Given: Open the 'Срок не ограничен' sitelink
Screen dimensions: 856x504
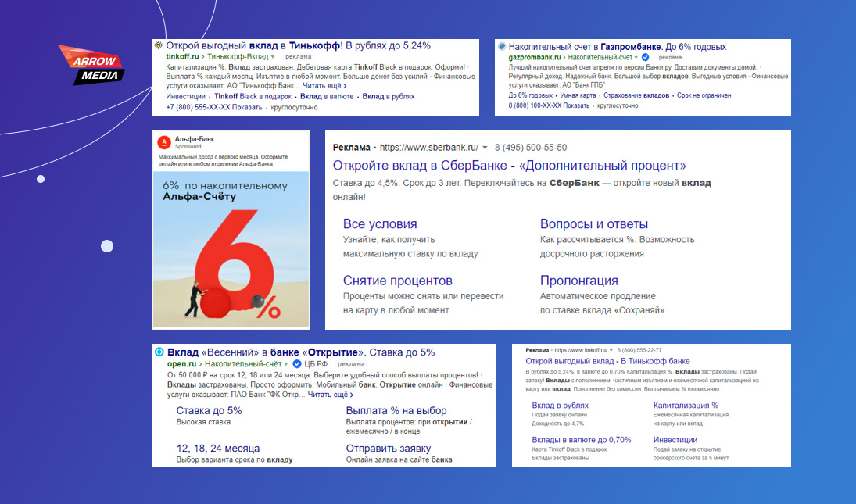Looking at the screenshot, I should [704, 95].
